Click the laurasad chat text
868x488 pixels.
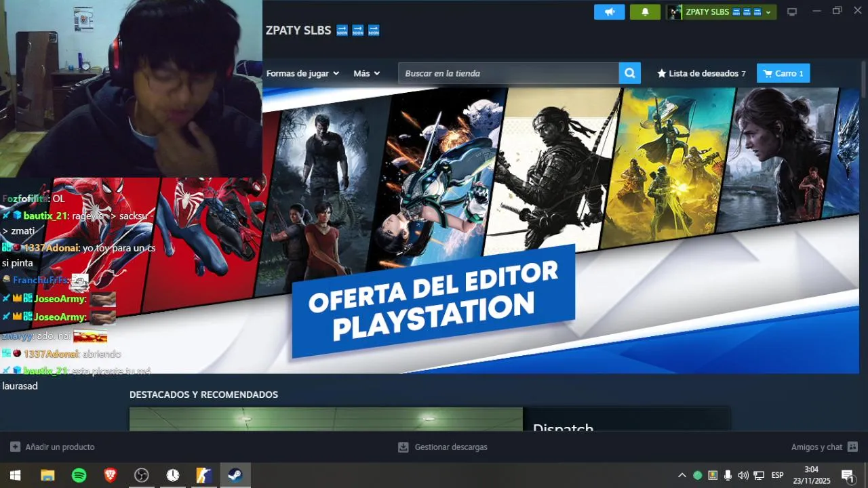click(20, 386)
